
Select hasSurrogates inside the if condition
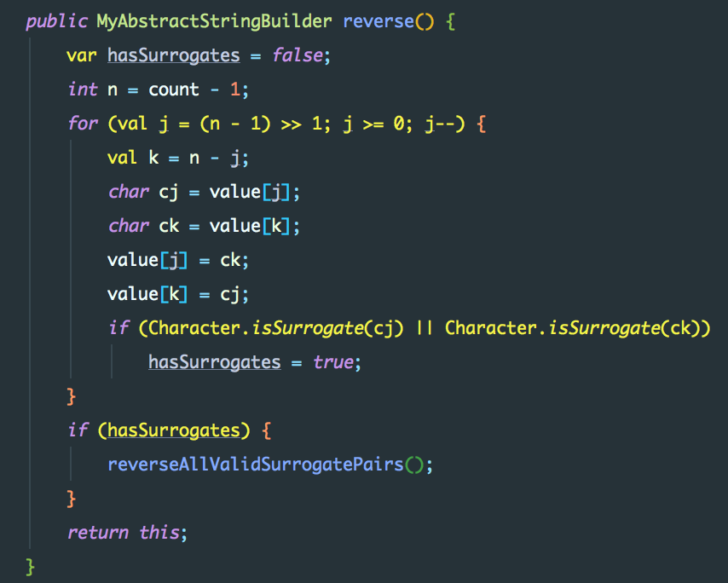[x=174, y=430]
